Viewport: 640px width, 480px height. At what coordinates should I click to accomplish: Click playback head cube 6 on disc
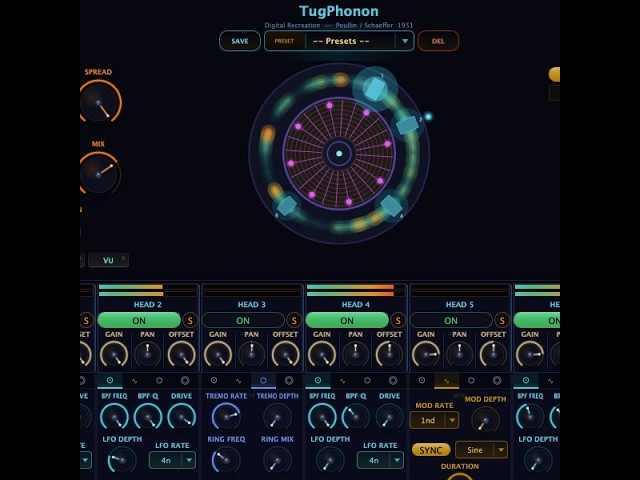287,205
